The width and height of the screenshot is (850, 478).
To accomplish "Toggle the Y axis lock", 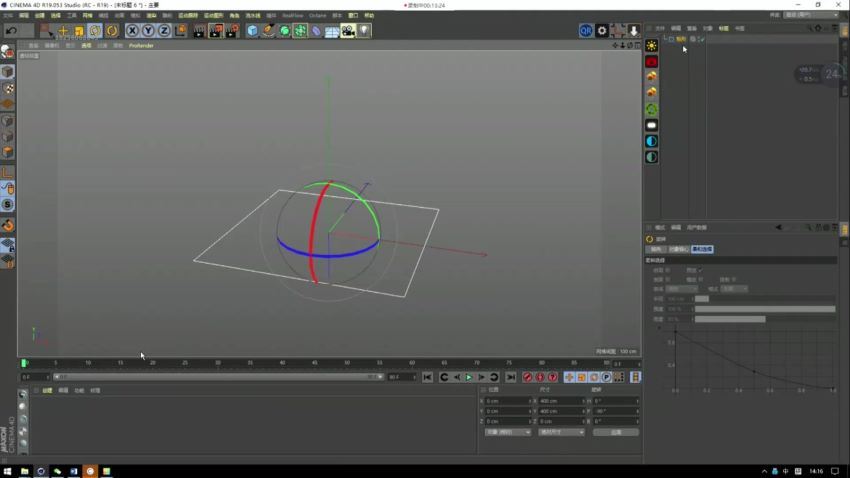I will click(148, 31).
